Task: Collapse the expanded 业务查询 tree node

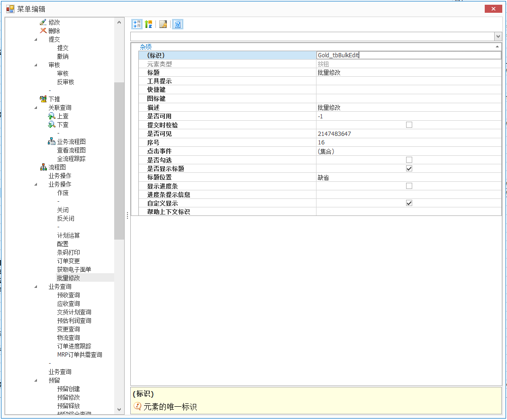Action: coord(36,286)
